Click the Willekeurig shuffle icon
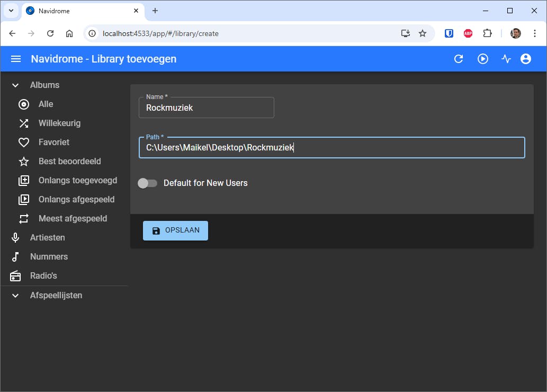547x392 pixels. pyautogui.click(x=24, y=123)
